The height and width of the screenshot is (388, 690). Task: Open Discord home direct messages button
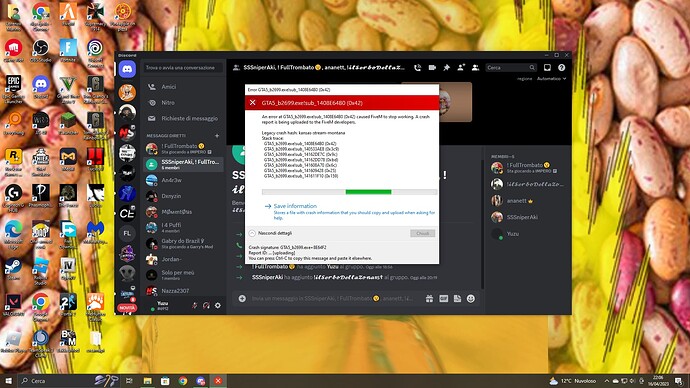coord(127,69)
